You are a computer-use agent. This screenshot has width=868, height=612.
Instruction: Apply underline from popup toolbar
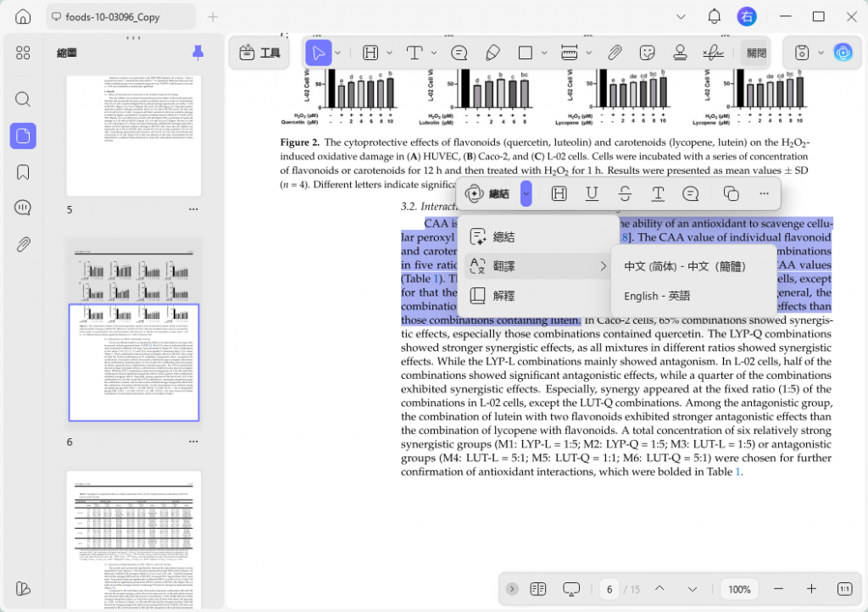coord(592,193)
